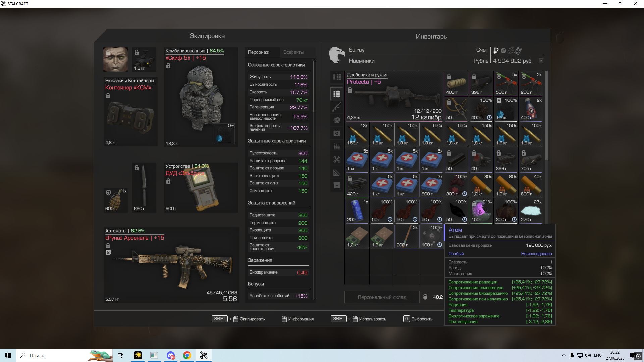Select the level 6 armor plate container

pos(506,109)
